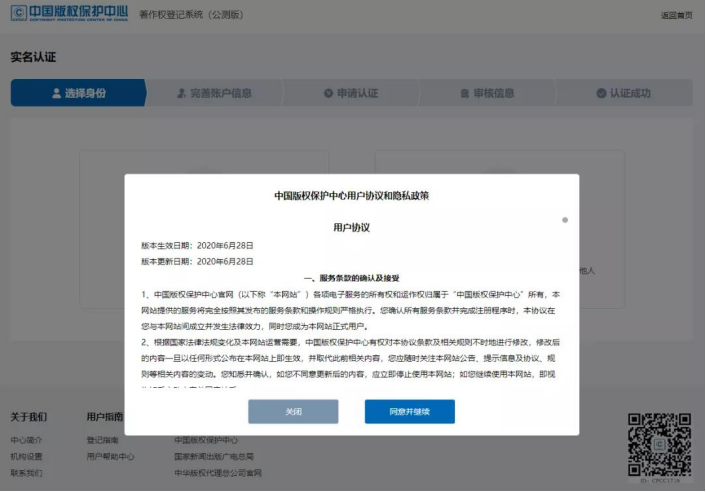Open the 用户帮助中心 footer link

[110, 456]
